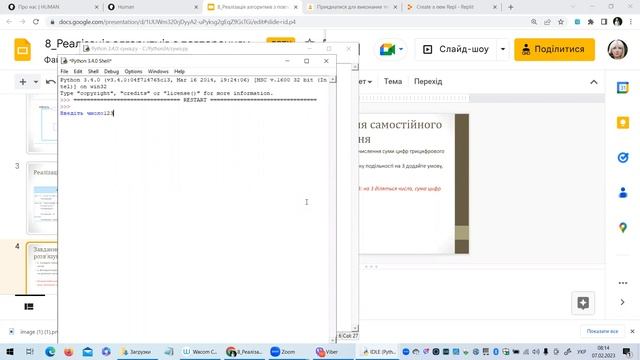
Task: Open the Windows menu in Python Shell
Action: tap(158, 71)
